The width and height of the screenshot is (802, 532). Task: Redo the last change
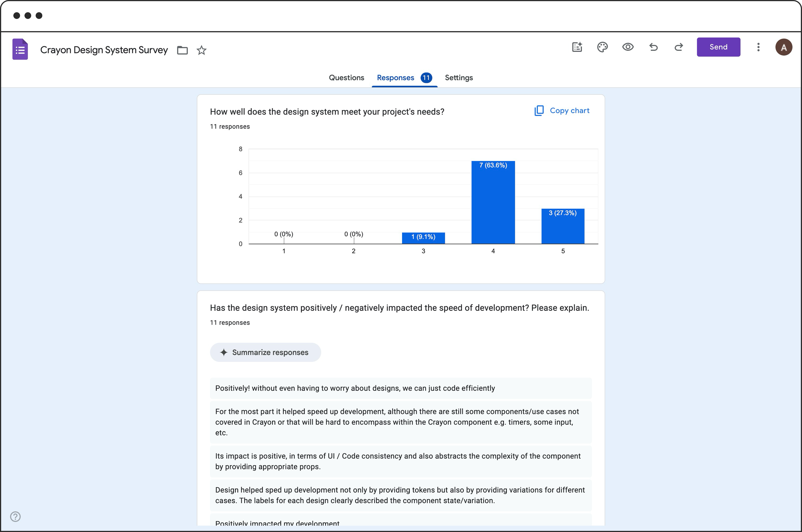coord(678,47)
